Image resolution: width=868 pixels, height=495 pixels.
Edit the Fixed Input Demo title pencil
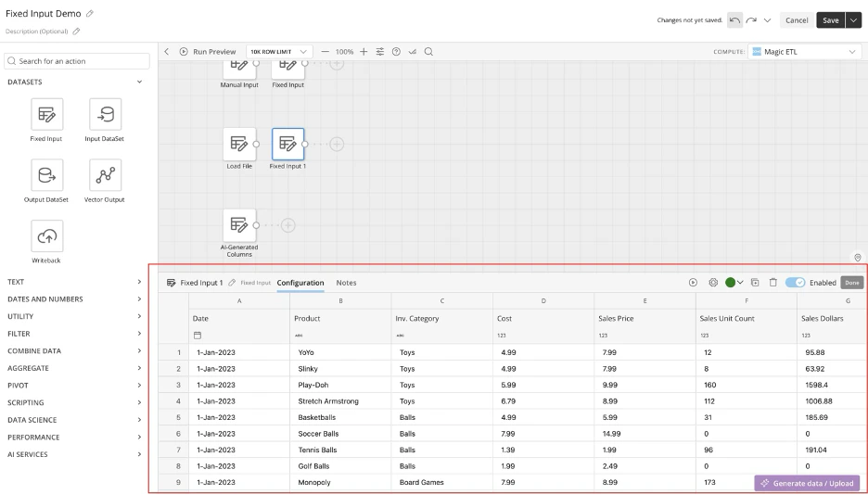pyautogui.click(x=90, y=13)
